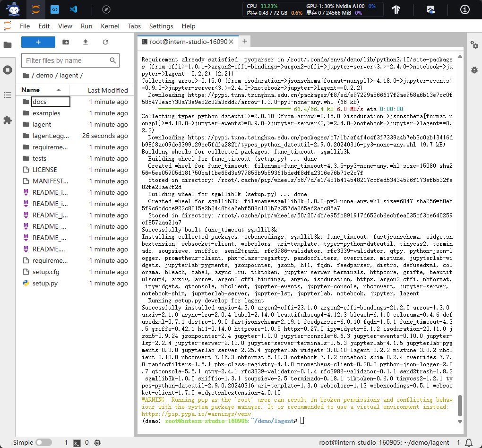Screen dimensions: 482x448
Task: Open the Tabs menu
Action: 134,26
